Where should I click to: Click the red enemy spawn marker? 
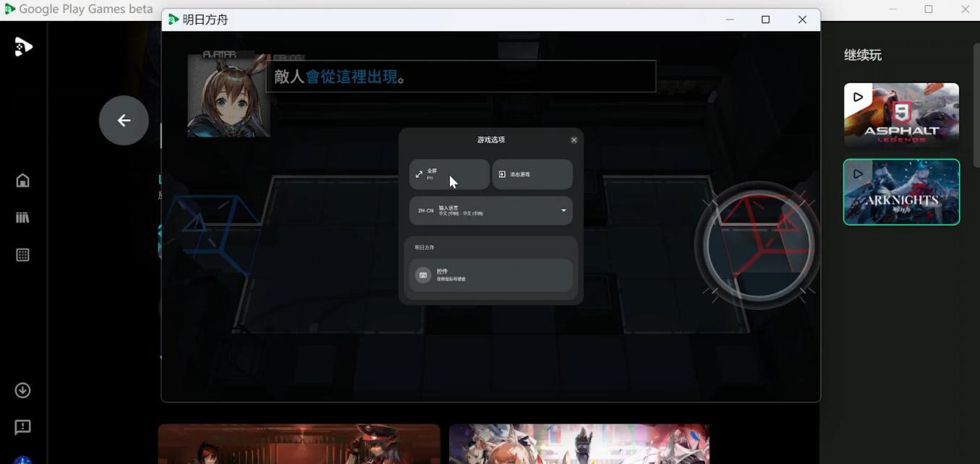pyautogui.click(x=758, y=246)
